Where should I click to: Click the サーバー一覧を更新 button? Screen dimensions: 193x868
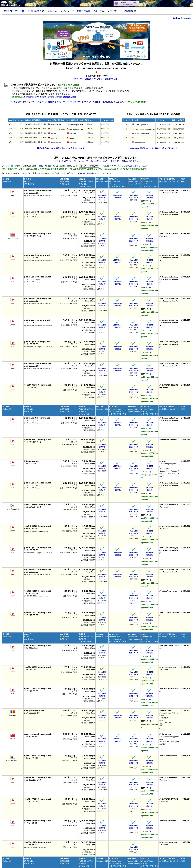[x=89, y=166]
